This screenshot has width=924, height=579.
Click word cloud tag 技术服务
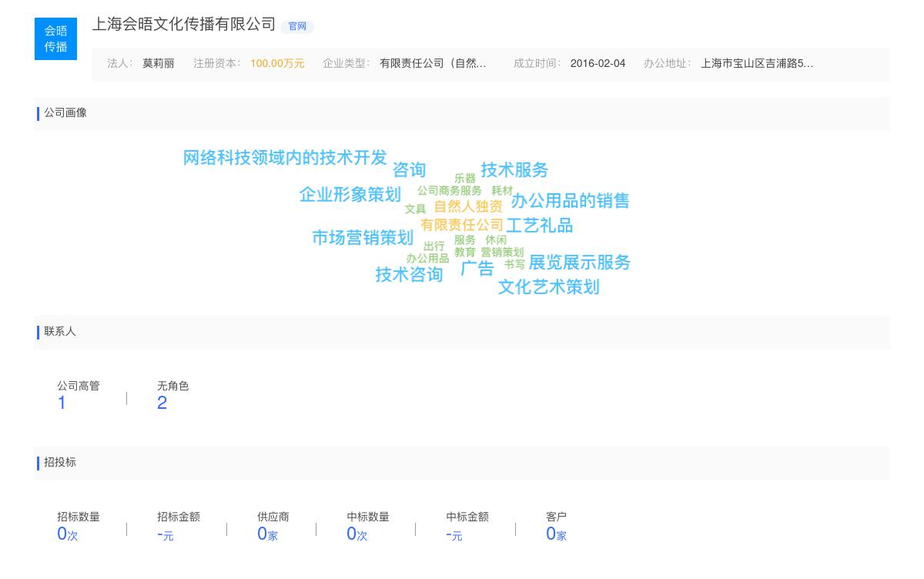tap(514, 170)
